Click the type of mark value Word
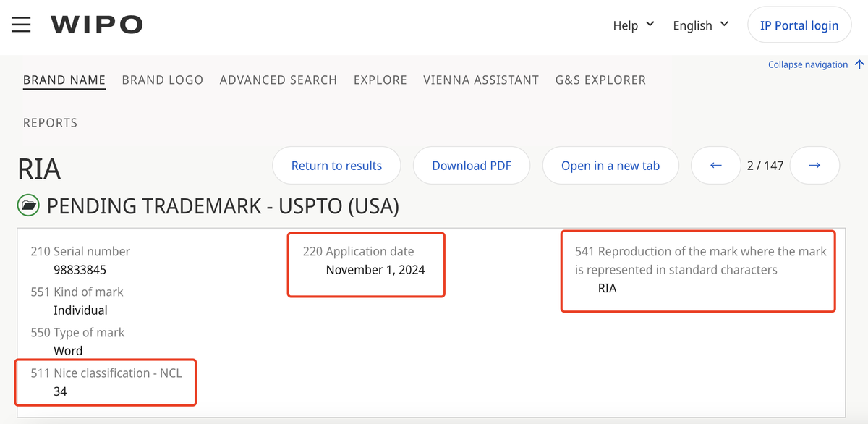This screenshot has width=868, height=424. 68,351
